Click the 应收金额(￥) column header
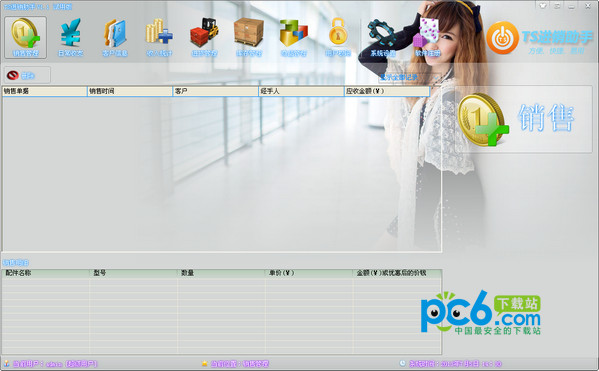Viewport: 599px width, 371px height. point(387,91)
